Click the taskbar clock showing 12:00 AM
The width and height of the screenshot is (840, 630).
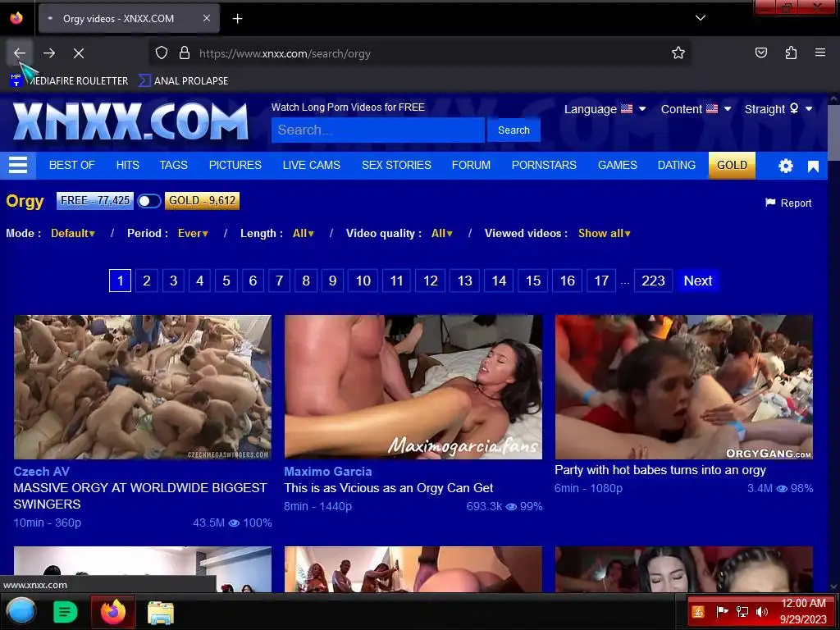tap(803, 611)
